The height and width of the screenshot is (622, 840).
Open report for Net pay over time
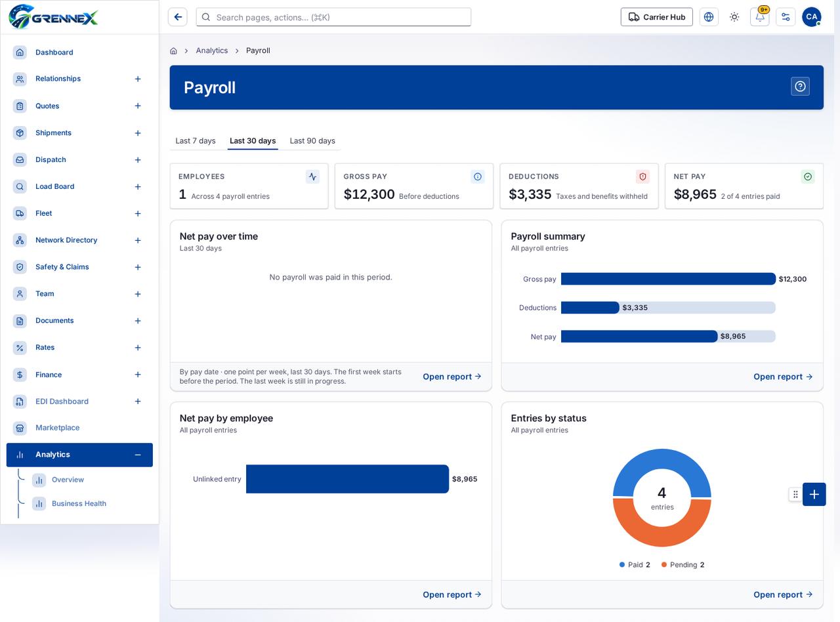452,377
